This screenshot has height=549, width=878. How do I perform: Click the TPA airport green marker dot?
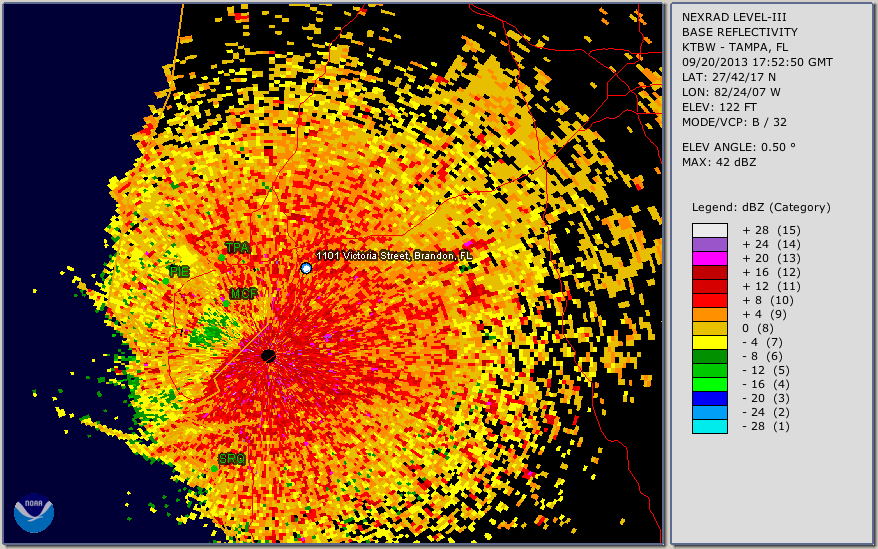(x=222, y=258)
